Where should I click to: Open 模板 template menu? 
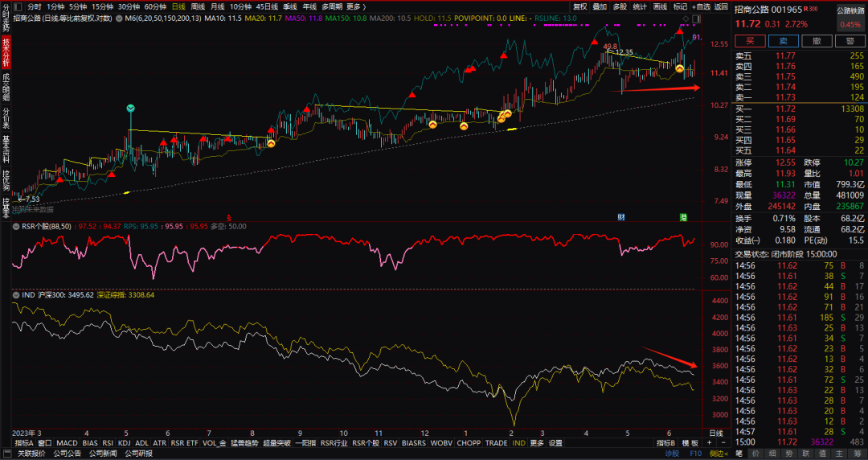point(690,443)
